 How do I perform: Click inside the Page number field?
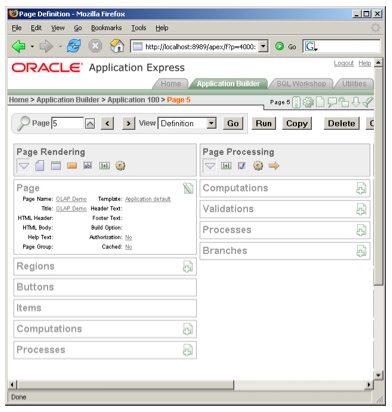pyautogui.click(x=67, y=123)
